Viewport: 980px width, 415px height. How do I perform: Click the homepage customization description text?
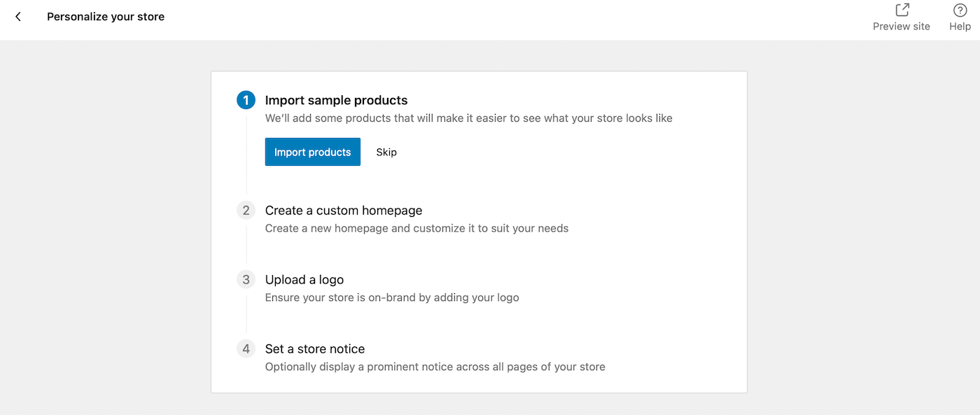[x=416, y=228]
